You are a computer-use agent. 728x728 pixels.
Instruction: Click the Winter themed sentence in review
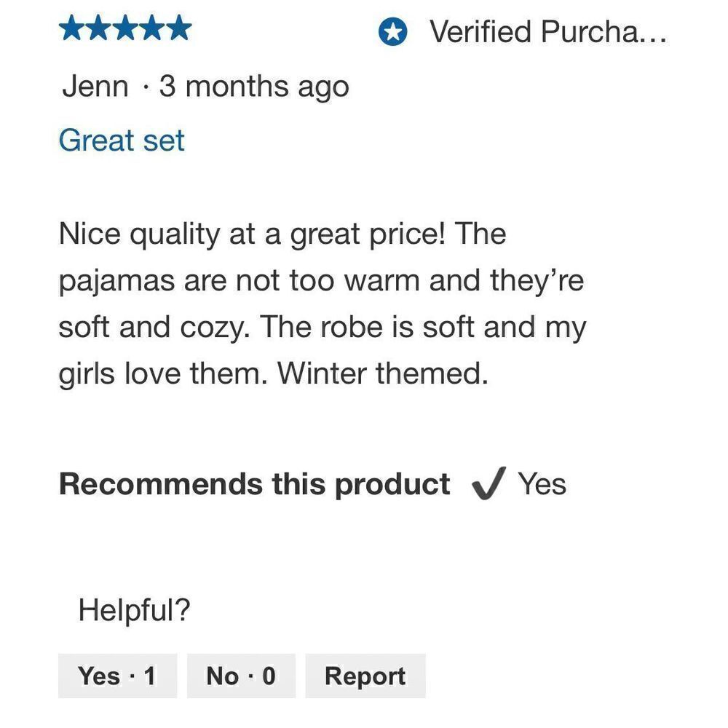pos(383,373)
